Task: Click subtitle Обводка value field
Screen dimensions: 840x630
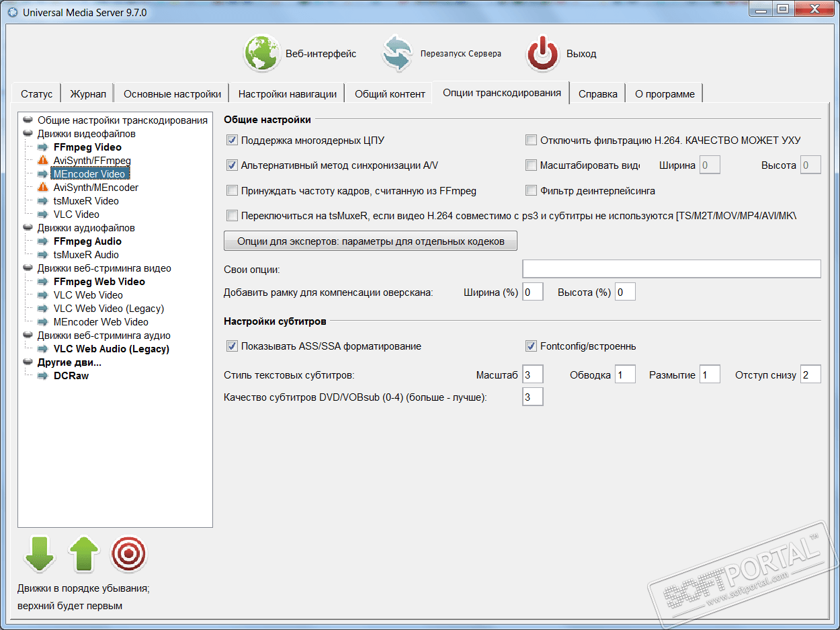Action: pos(625,375)
